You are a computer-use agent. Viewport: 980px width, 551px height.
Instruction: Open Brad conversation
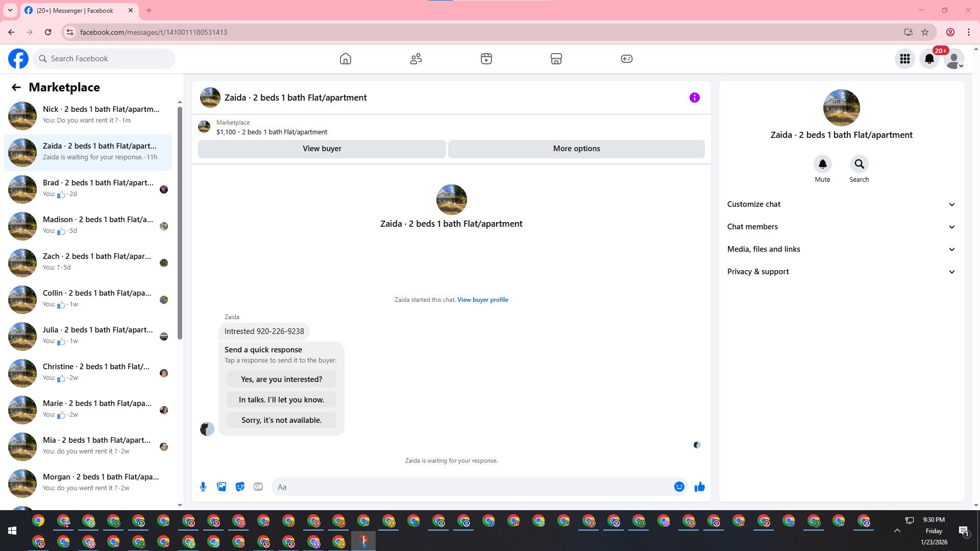coord(88,188)
